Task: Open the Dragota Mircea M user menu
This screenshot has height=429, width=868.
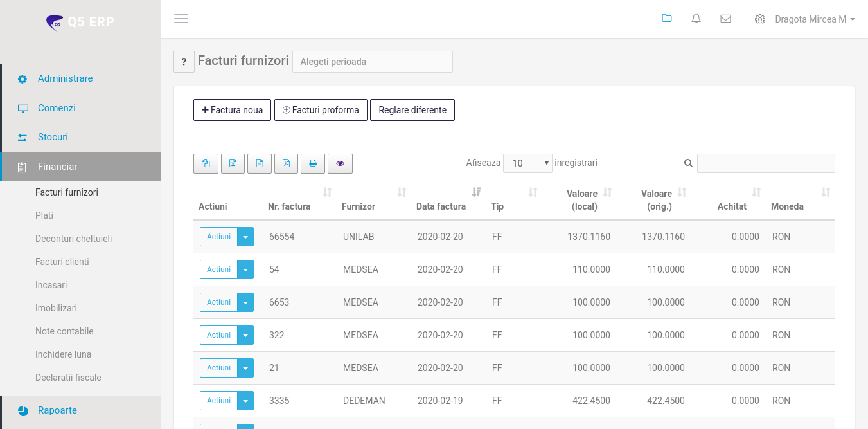Action: (814, 19)
